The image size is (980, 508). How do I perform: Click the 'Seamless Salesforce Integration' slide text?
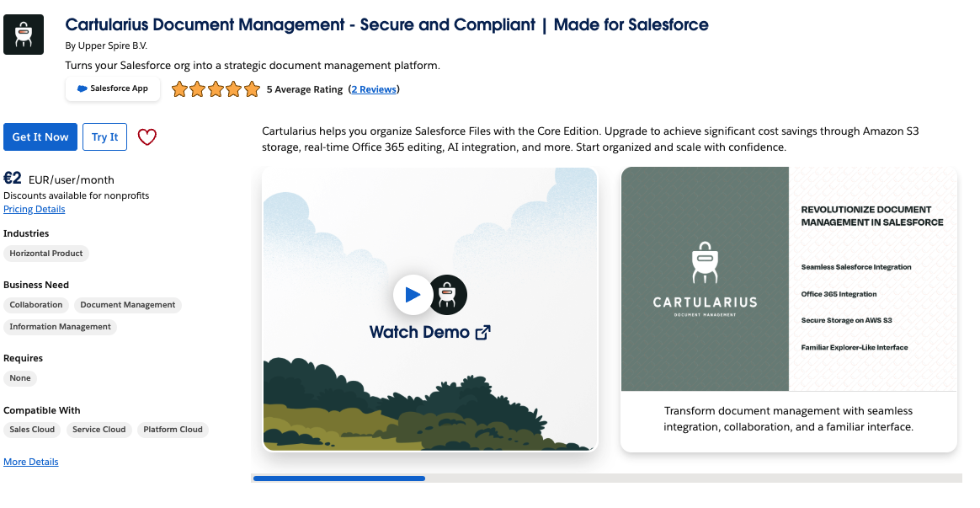tap(856, 268)
